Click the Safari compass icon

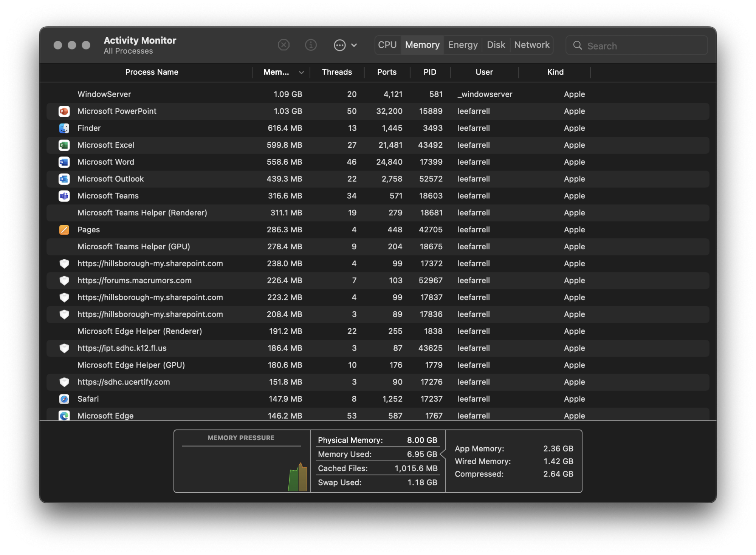(64, 399)
